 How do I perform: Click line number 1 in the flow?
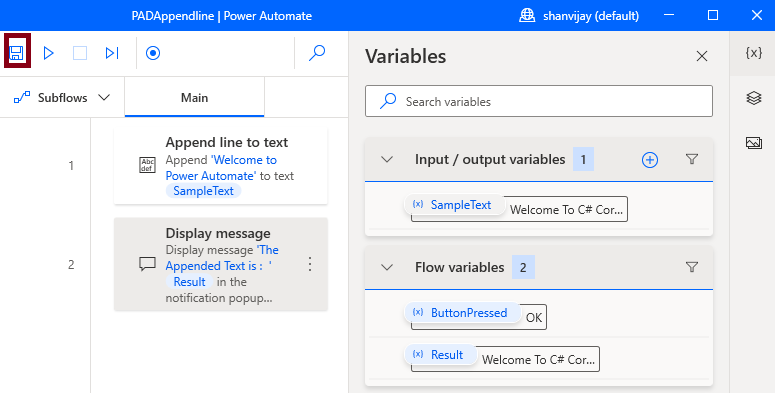tap(71, 166)
